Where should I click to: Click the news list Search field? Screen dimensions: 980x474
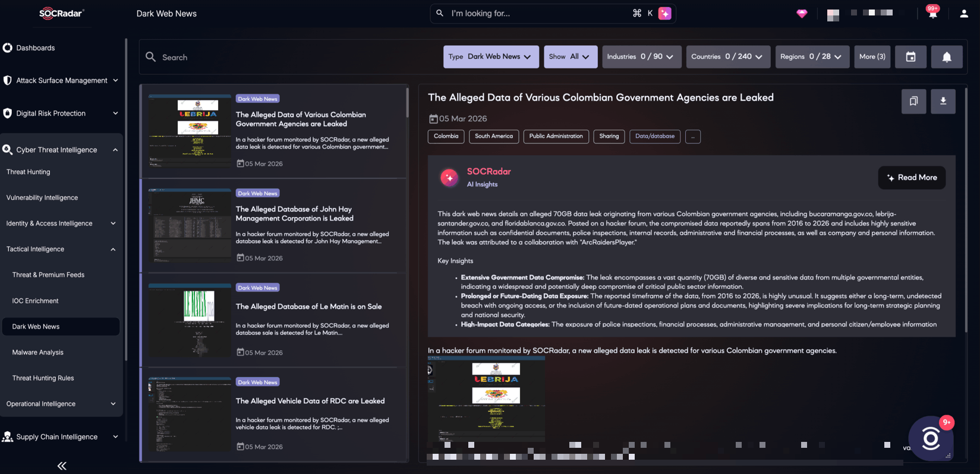pyautogui.click(x=291, y=57)
